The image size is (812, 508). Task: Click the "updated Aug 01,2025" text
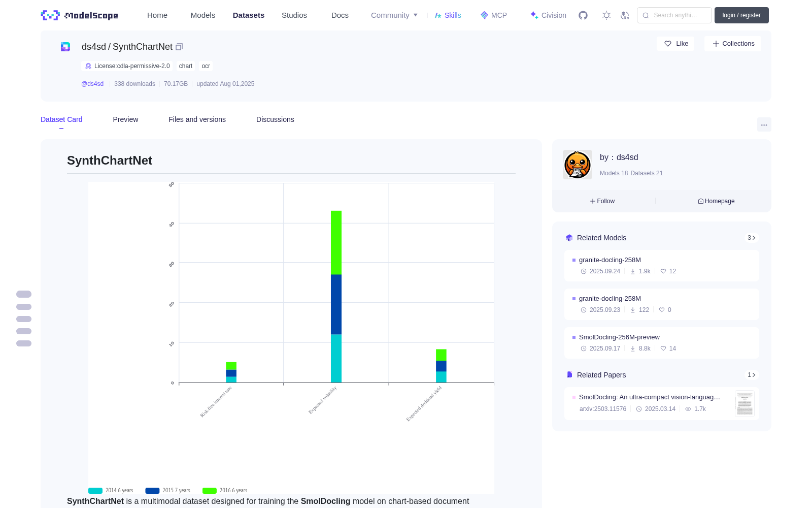click(x=225, y=84)
